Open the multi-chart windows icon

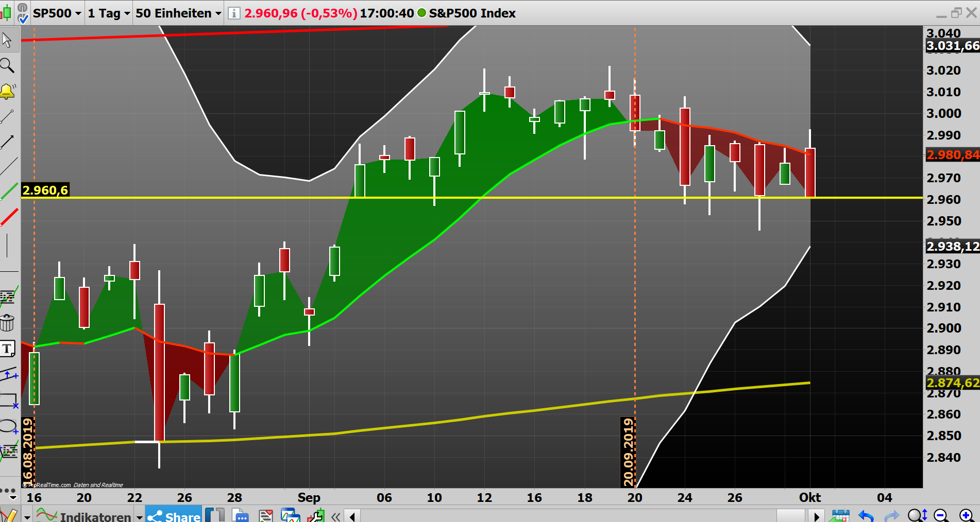click(x=291, y=515)
